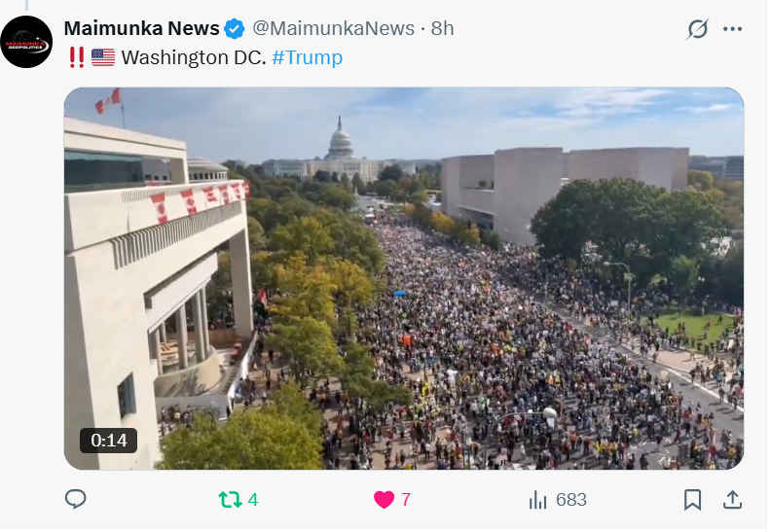Click the Maimunka News display name
Screen dimensions: 770x532
(x=141, y=28)
